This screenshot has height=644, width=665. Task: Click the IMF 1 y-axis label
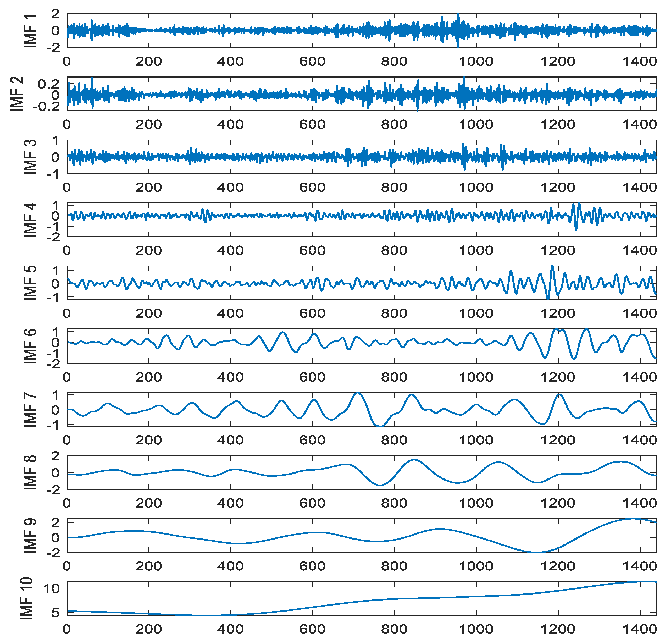click(30, 31)
